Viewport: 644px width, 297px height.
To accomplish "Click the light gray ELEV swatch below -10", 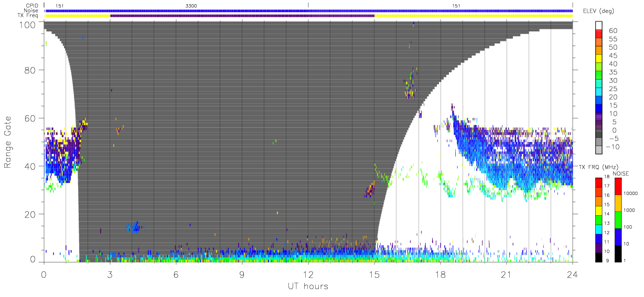I will 599,151.
